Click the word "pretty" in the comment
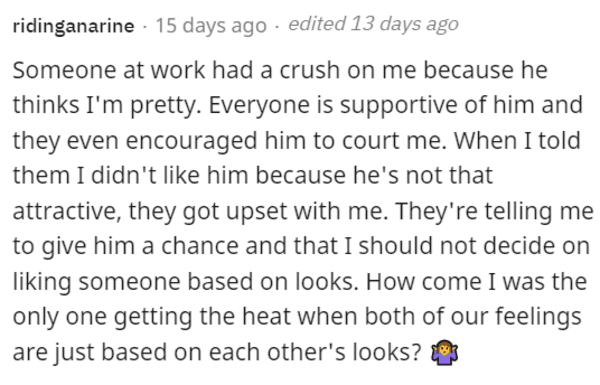Viewport: 600px width, 385px height. [165, 106]
